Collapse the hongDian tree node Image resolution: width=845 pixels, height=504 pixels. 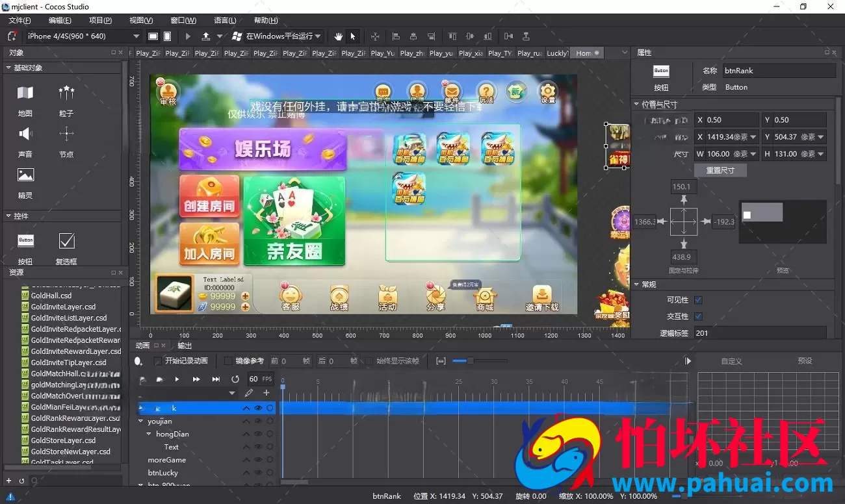pos(149,434)
